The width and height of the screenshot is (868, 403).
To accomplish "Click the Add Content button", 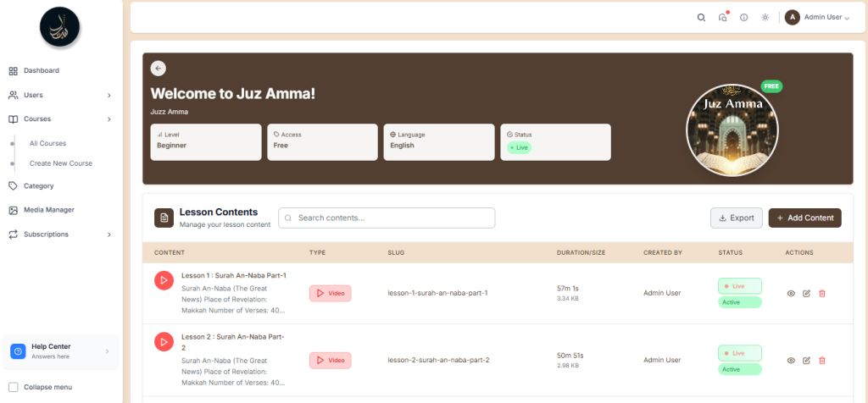I will (804, 218).
